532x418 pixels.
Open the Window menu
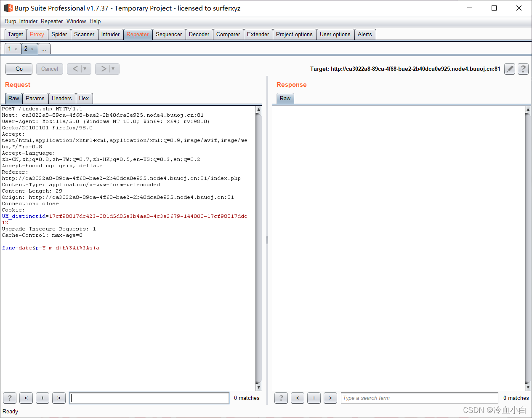tap(76, 21)
